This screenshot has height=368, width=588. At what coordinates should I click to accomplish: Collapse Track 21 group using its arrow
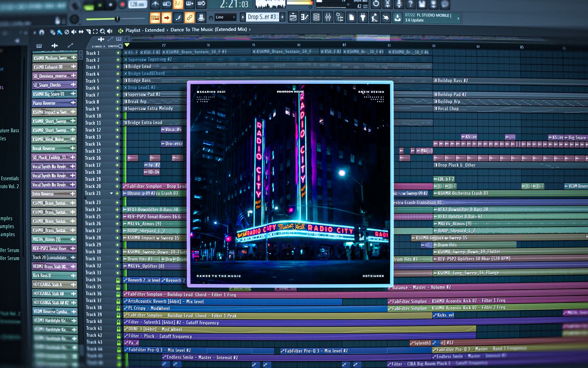pyautogui.click(x=111, y=194)
